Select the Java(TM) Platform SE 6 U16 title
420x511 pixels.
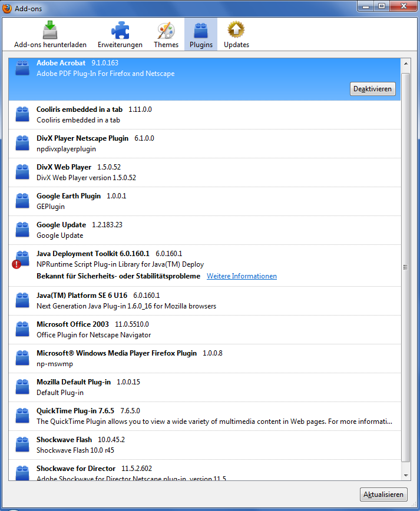pos(82,296)
